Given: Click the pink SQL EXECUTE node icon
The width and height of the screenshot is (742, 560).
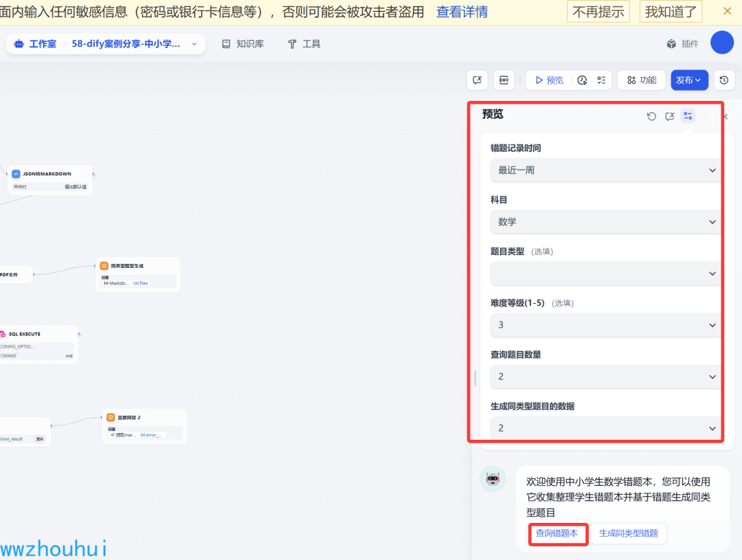Looking at the screenshot, I should pos(2,334).
